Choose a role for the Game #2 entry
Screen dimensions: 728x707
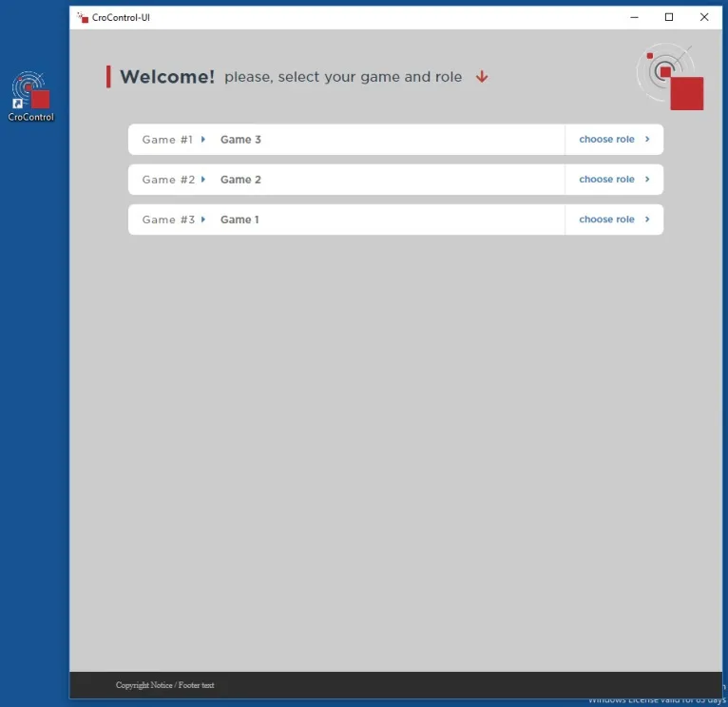(607, 180)
